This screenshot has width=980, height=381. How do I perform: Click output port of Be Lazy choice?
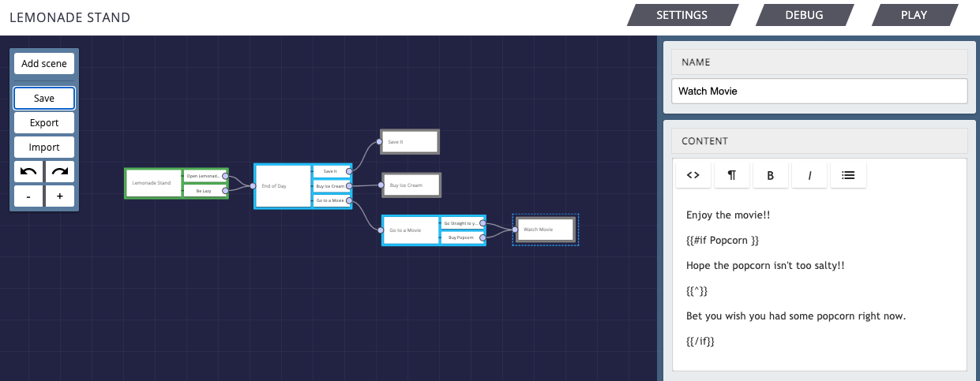[x=226, y=190]
